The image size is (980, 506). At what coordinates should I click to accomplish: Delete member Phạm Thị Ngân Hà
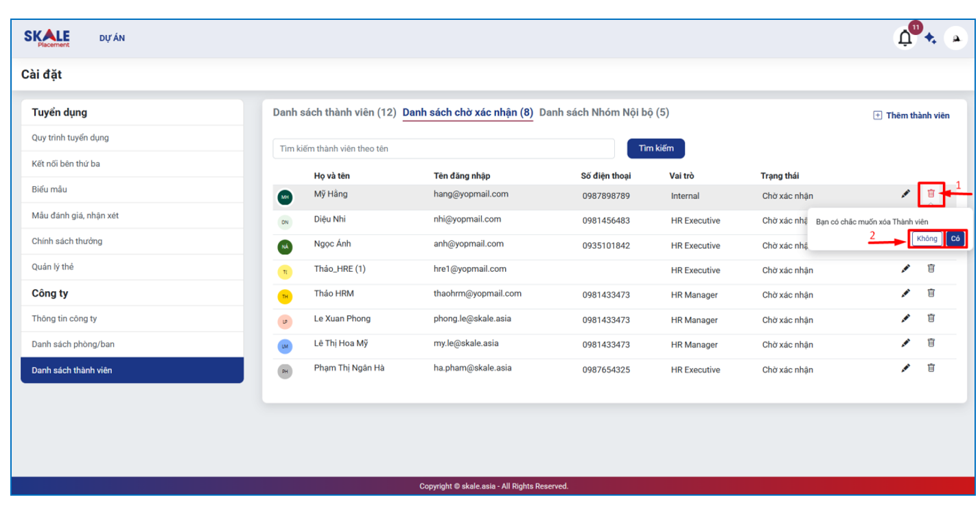tap(931, 368)
